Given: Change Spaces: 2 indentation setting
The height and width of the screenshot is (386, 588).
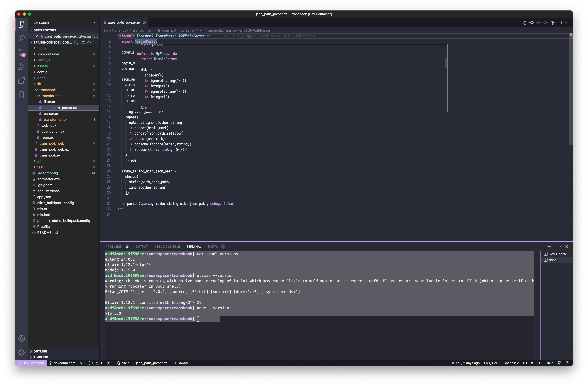Looking at the screenshot, I should 511,363.
